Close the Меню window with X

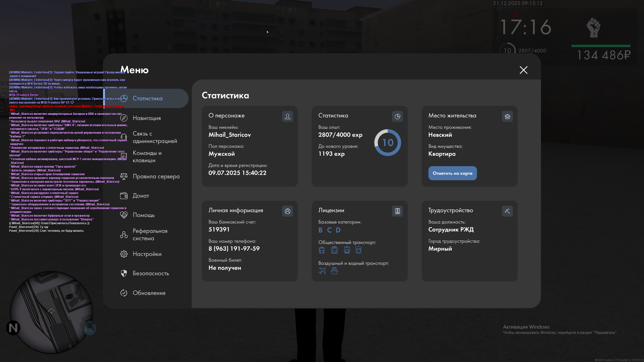pos(524,70)
